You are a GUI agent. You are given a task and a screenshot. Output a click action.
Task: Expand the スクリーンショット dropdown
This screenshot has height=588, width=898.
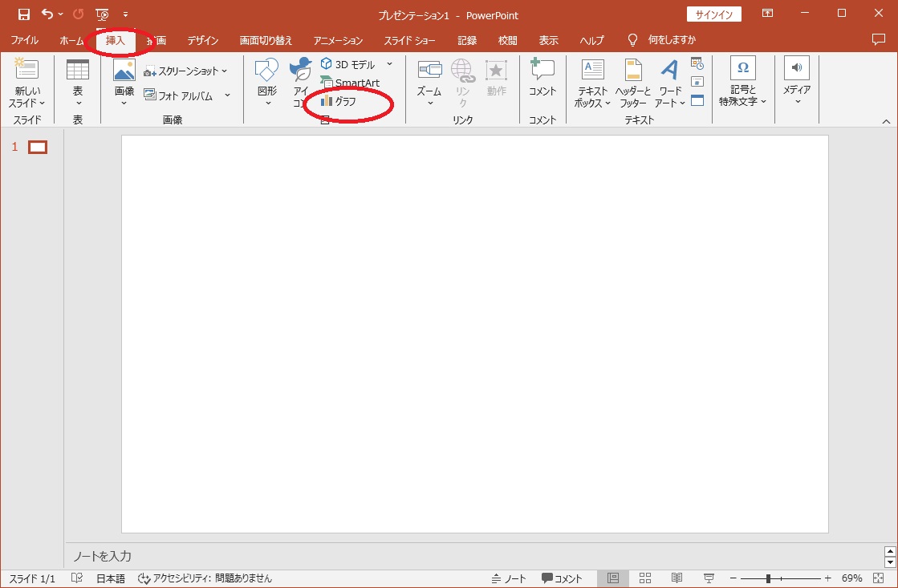[224, 71]
